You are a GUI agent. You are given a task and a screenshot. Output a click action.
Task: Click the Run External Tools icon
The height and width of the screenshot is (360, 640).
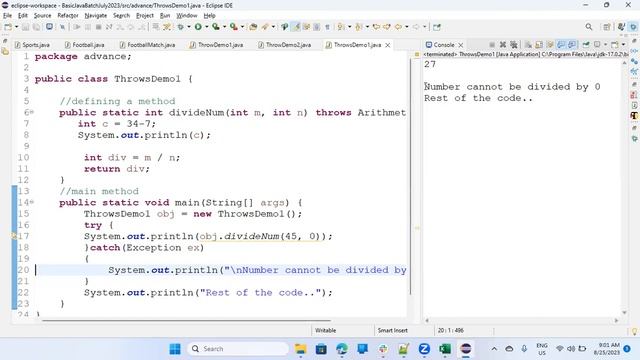(x=233, y=27)
